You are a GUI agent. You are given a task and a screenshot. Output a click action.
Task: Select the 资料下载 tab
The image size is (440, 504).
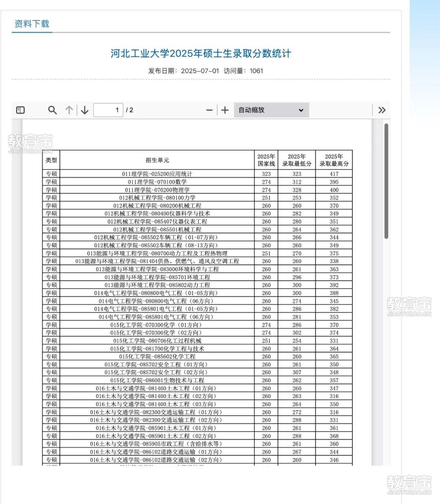tap(32, 24)
